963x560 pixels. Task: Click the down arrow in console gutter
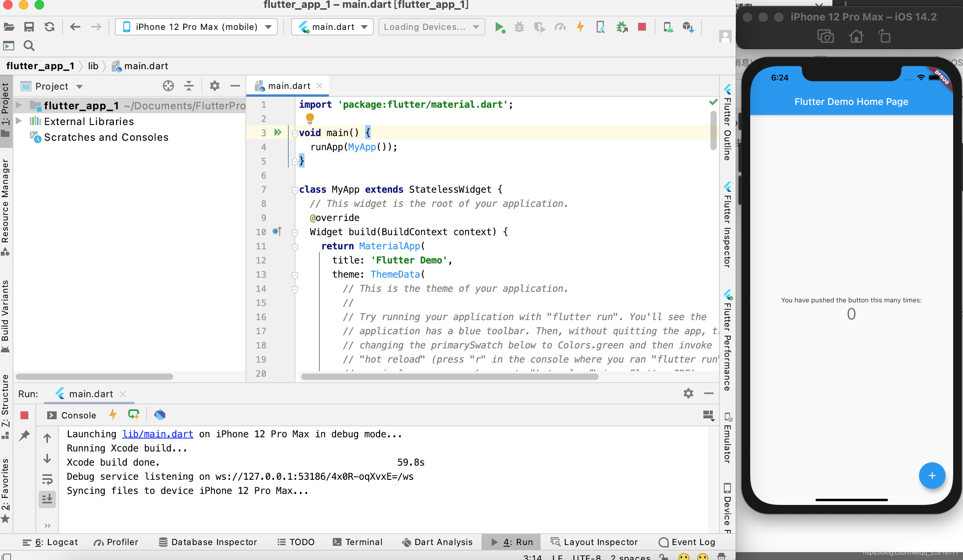(47, 459)
